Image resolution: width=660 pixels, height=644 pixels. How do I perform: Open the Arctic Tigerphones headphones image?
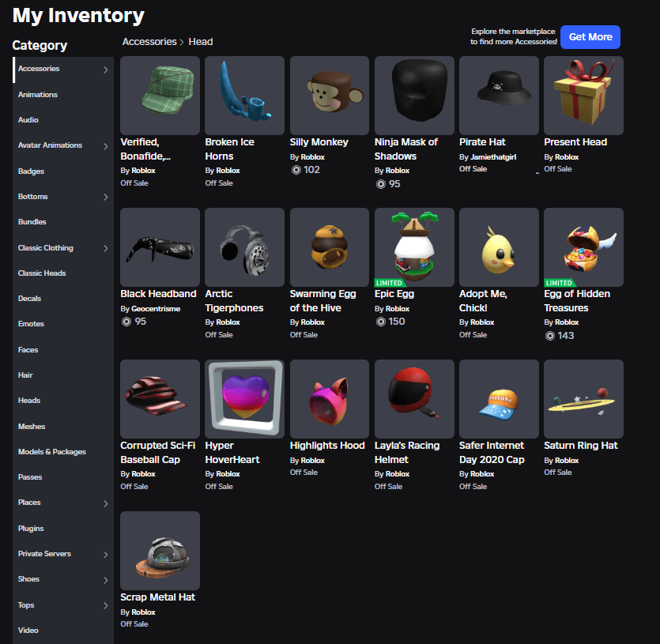[x=244, y=247]
